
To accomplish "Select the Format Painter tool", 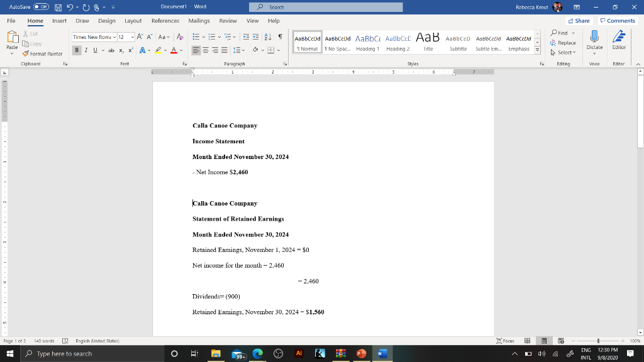I will (42, 54).
